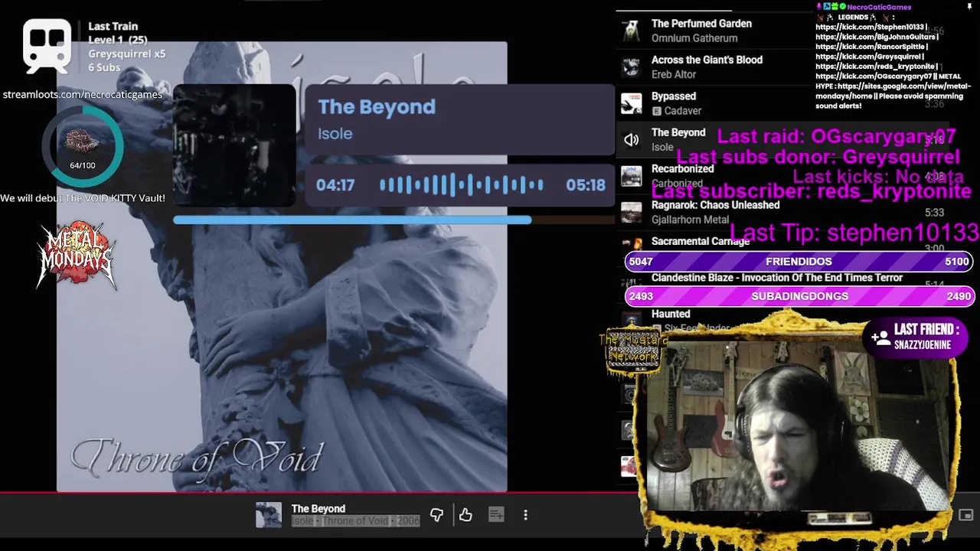Click We will debut The VOID KITTY Vault text
980x551 pixels.
(x=83, y=198)
